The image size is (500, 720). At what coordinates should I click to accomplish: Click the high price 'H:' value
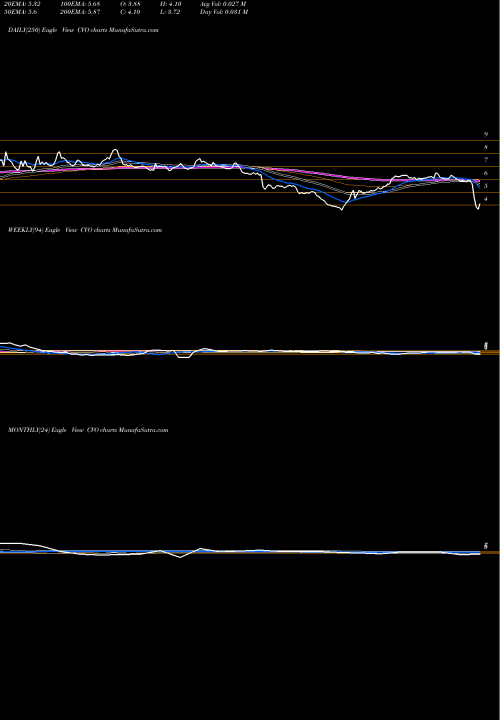pyautogui.click(x=171, y=4)
